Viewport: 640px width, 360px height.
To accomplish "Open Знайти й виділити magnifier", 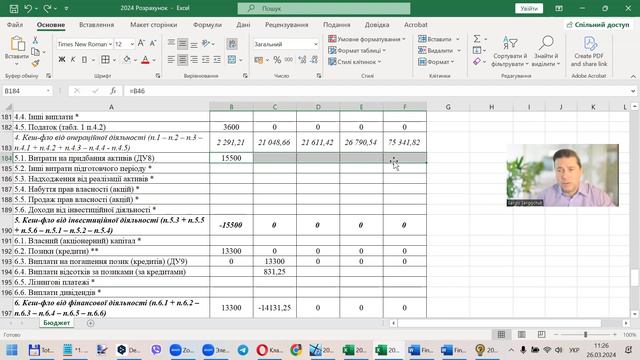I will point(546,51).
